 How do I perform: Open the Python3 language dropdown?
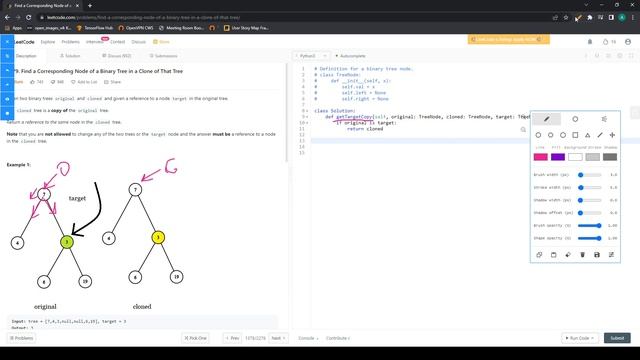point(311,56)
